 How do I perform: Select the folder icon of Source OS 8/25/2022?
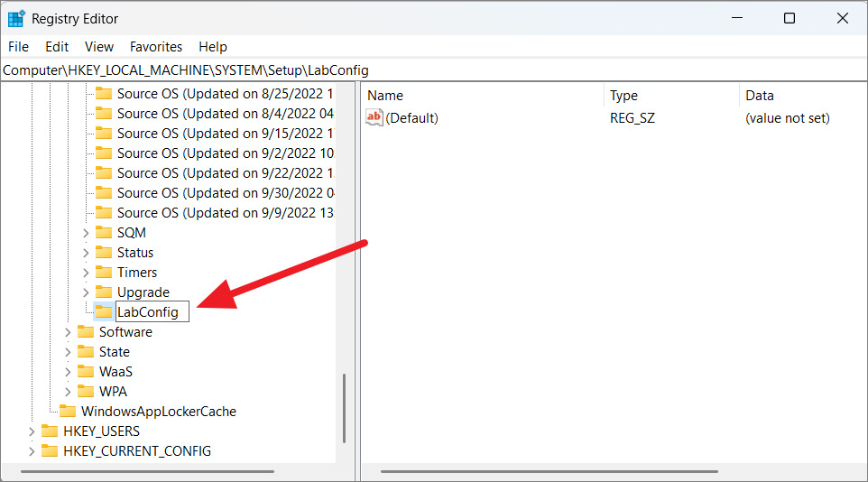[104, 93]
